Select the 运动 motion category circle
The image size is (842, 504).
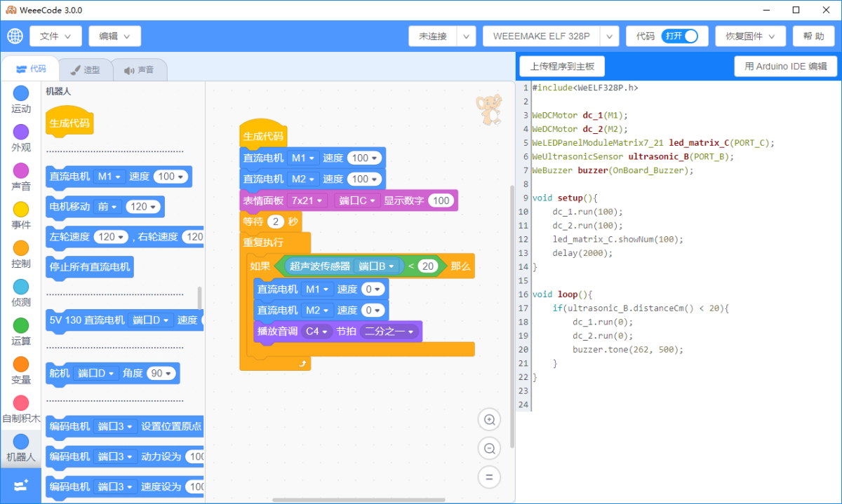21,93
